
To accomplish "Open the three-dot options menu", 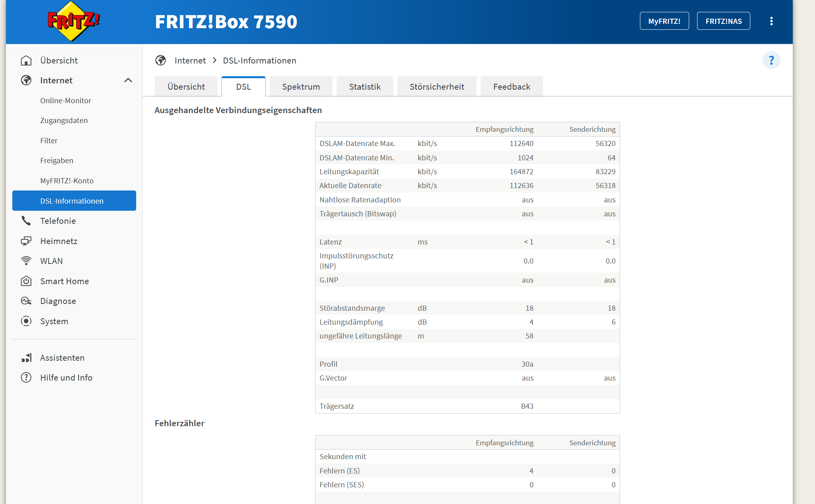I will click(x=771, y=21).
